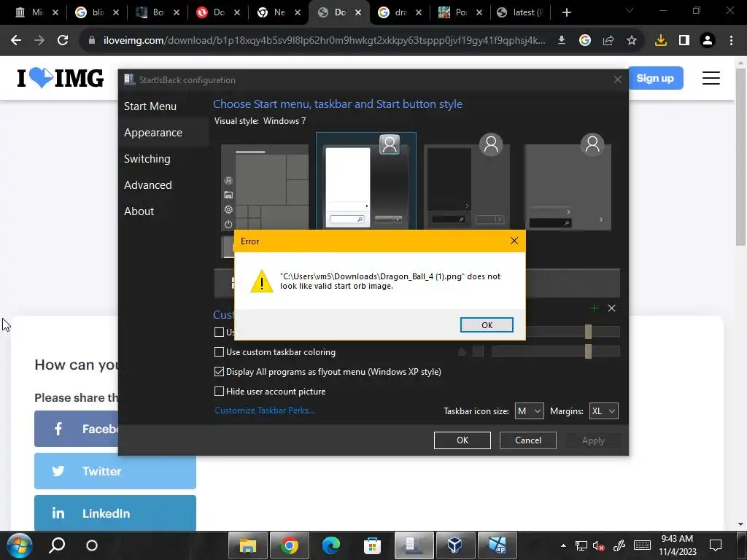The image size is (747, 560).
Task: Choose the fourth gray start menu style thumbnail
Action: click(568, 182)
